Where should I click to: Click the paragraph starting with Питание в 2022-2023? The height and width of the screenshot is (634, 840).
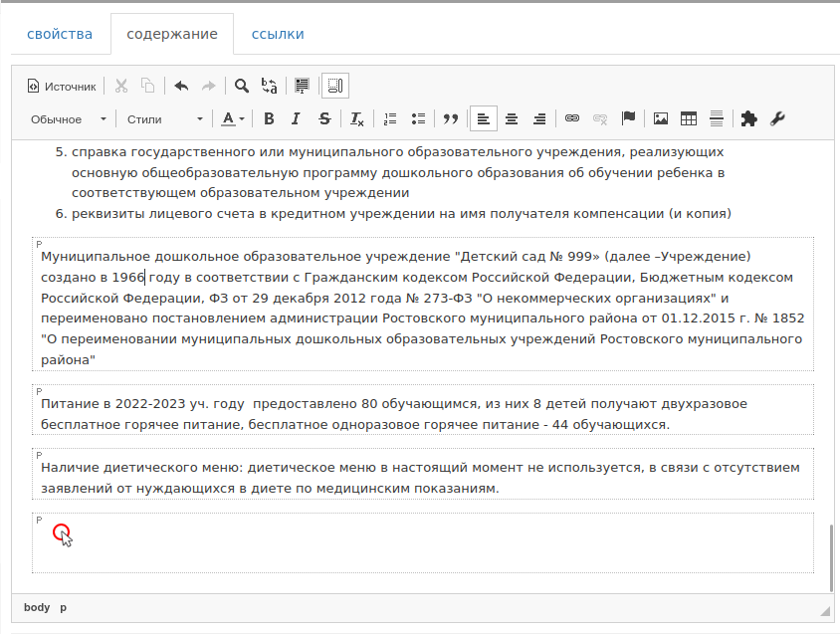pos(423,409)
